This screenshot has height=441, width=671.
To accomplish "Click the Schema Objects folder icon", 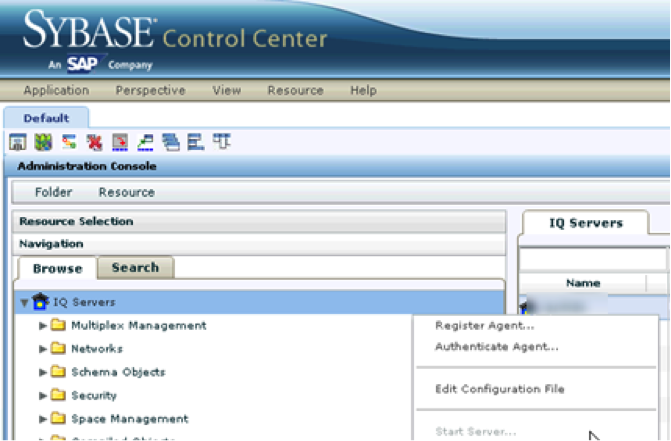I will pos(58,371).
